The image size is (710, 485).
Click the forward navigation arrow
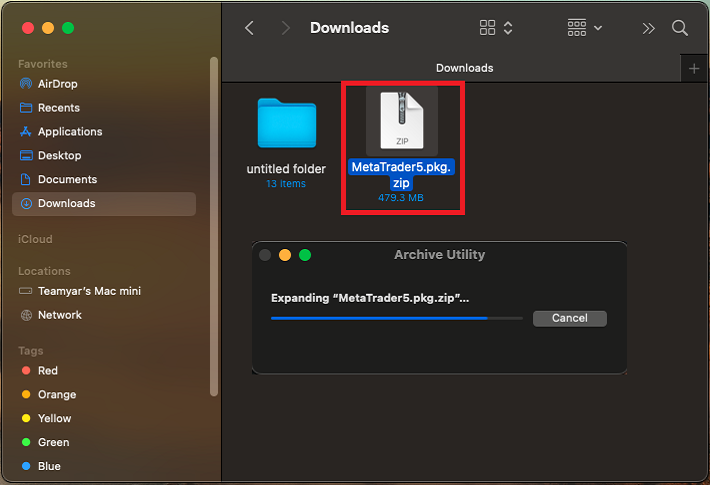coord(286,28)
